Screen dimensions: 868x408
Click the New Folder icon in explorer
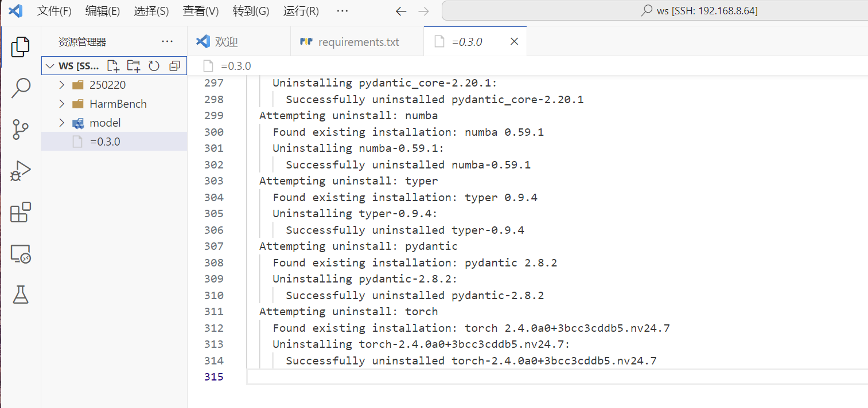coord(133,66)
